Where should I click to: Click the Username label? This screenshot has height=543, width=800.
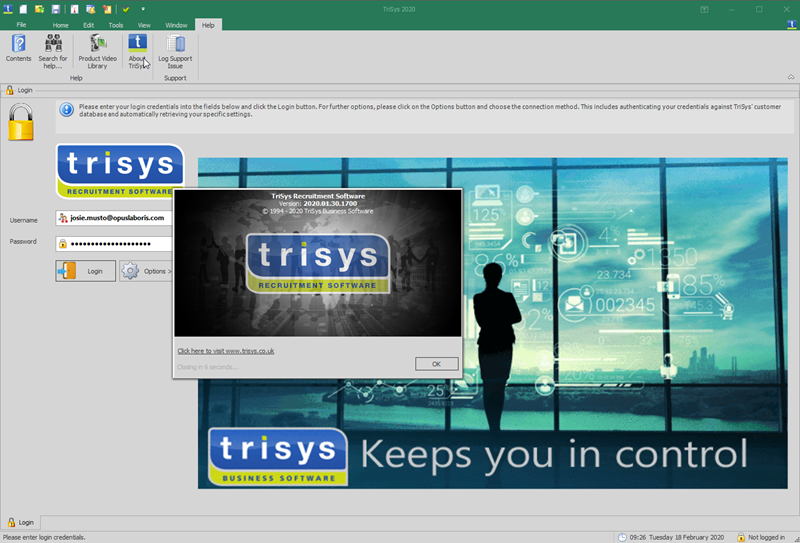pos(23,220)
